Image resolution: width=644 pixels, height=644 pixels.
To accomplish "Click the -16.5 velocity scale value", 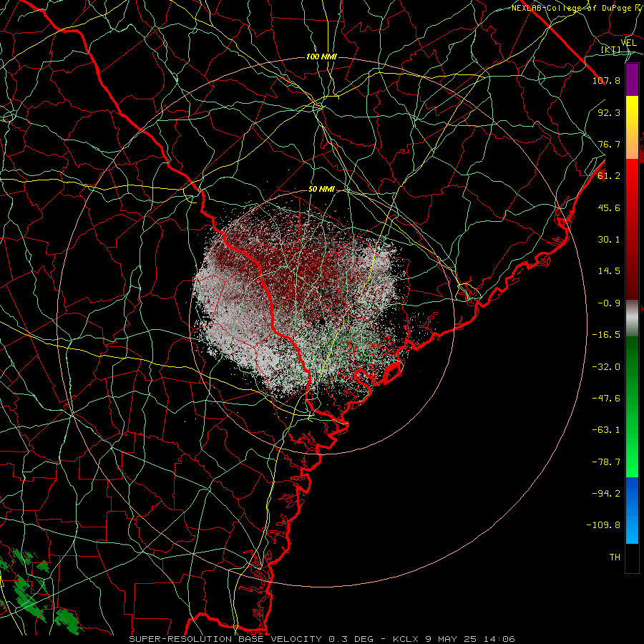I will (x=606, y=335).
